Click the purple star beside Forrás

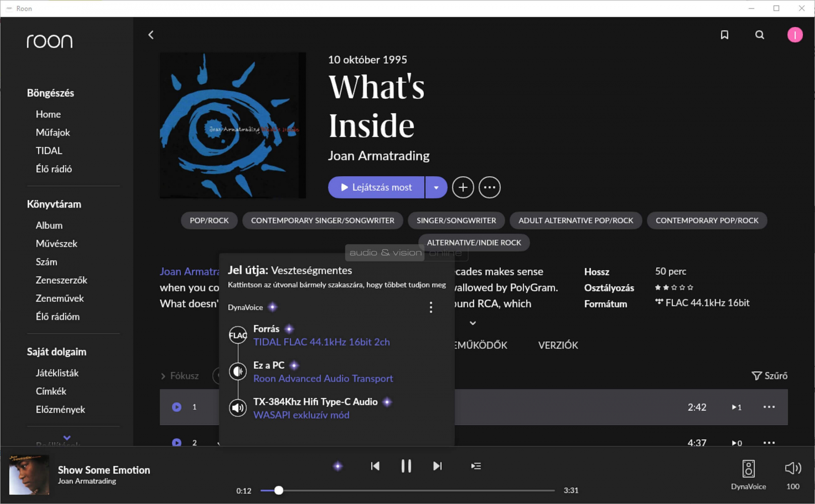(289, 329)
